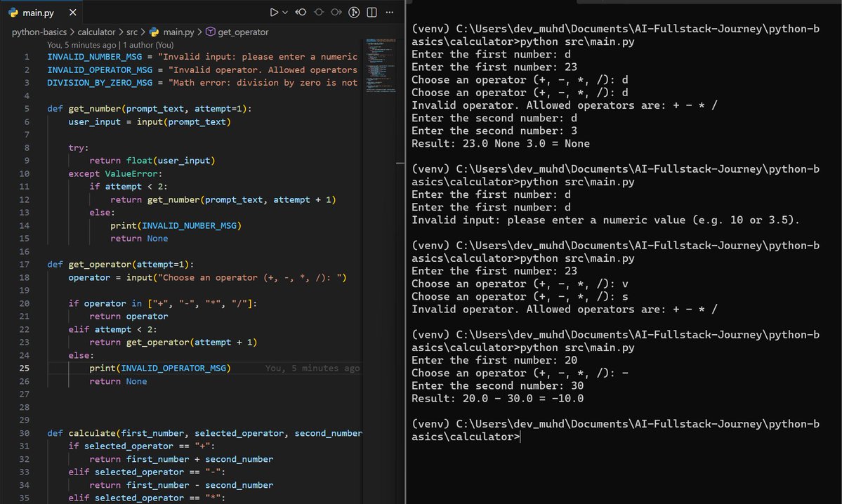Viewport: 842px width, 504px height.
Task: Run the Python file with the play icon
Action: coord(275,12)
